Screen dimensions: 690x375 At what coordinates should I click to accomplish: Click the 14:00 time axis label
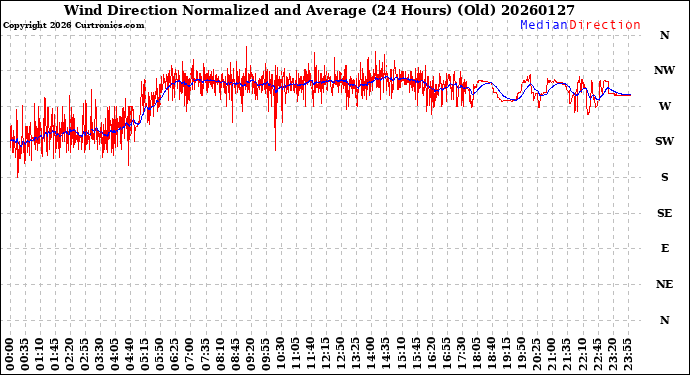tap(370, 355)
